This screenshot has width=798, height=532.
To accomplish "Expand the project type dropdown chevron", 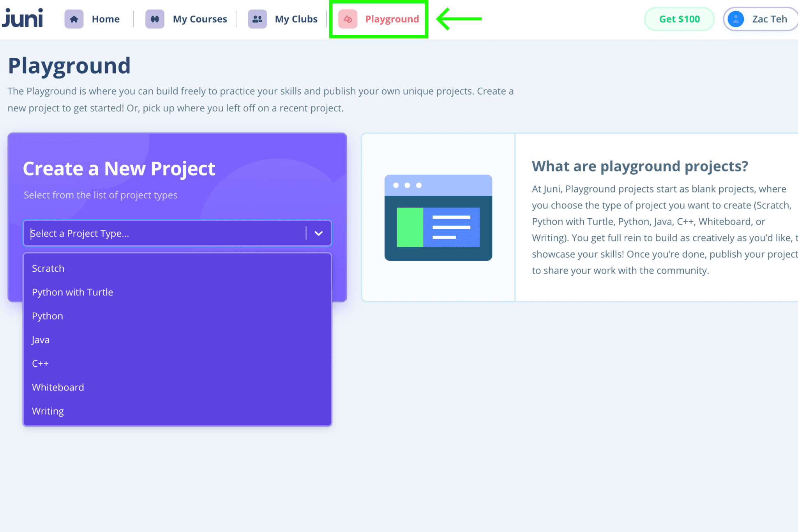I will (x=319, y=233).
